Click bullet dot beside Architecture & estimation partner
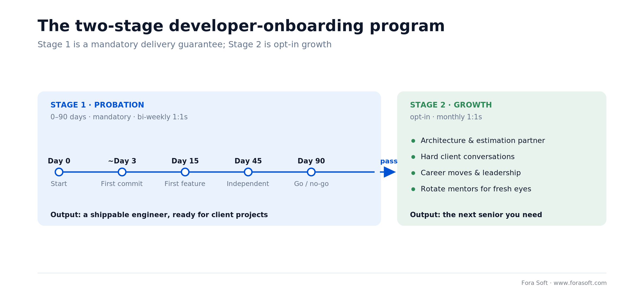The width and height of the screenshot is (644, 301). coord(413,141)
